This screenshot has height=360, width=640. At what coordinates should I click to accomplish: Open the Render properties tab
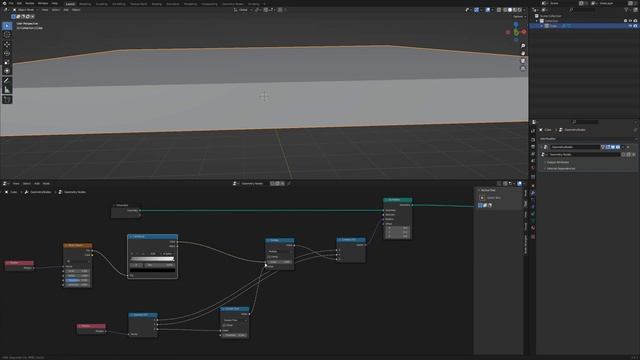click(533, 140)
